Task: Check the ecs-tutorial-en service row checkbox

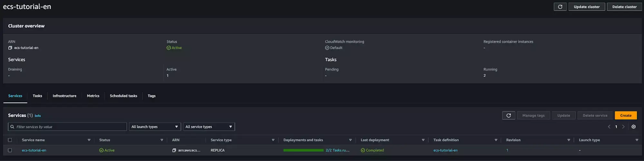Action: click(x=10, y=150)
